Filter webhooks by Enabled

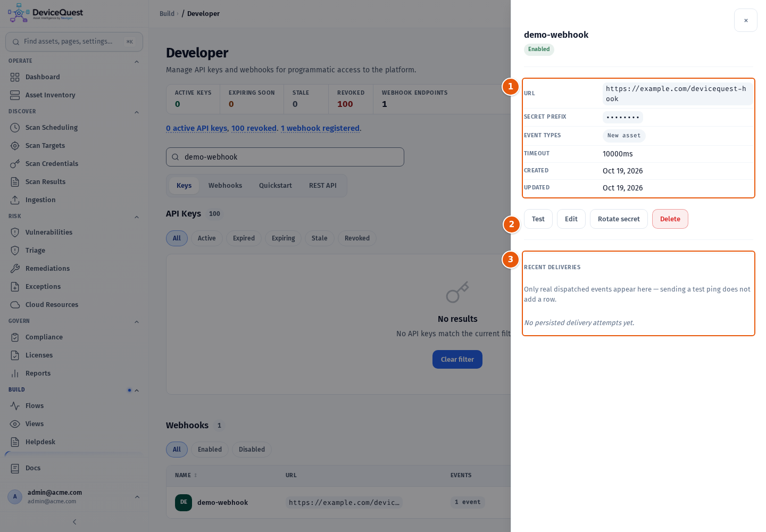(x=210, y=450)
